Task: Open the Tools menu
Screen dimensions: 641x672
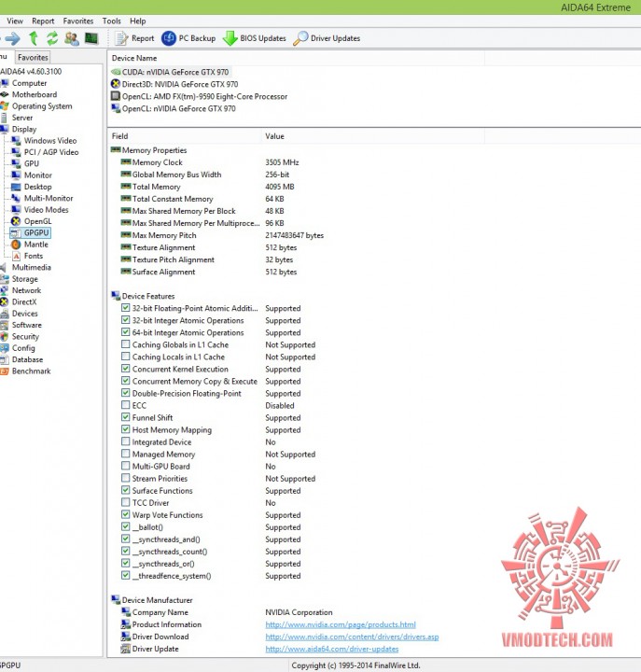Action: (x=111, y=21)
